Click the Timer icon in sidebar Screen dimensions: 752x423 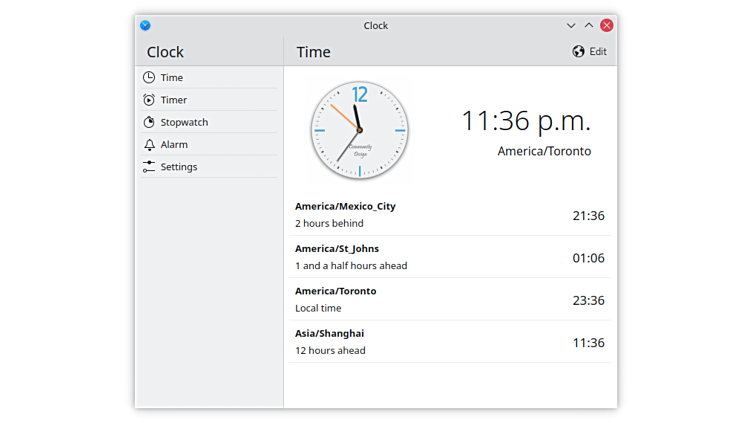coord(149,100)
